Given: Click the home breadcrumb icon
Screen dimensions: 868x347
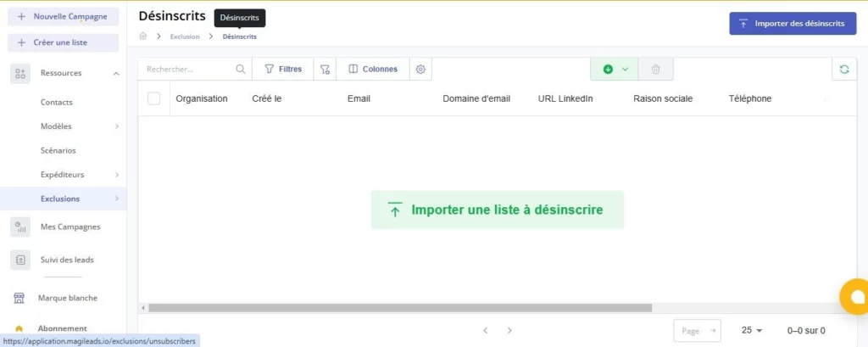Looking at the screenshot, I should 143,36.
